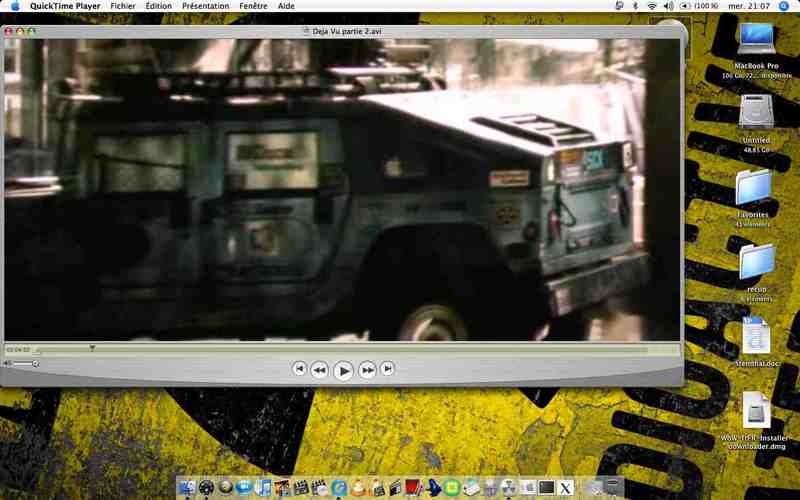Click the QuickTime Player Dock icon
The image size is (800, 500).
(339, 488)
